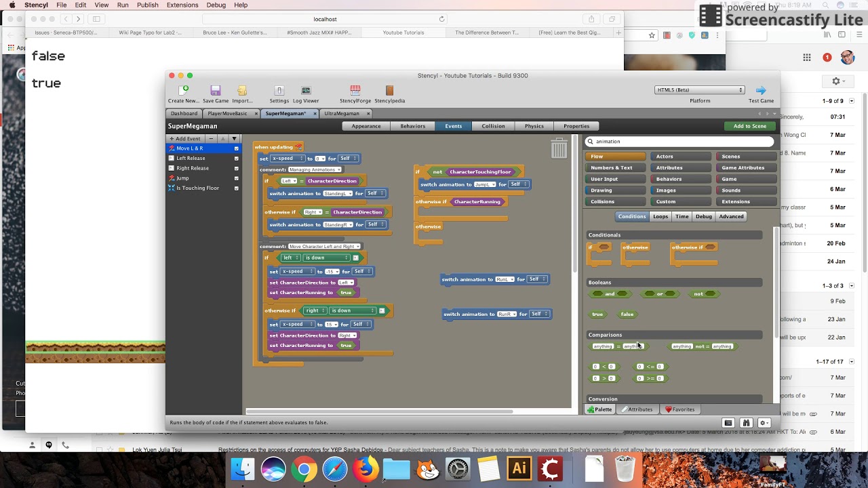This screenshot has height=488, width=868.
Task: Toggle the Is Touching Floor event checkbox
Action: pos(237,188)
